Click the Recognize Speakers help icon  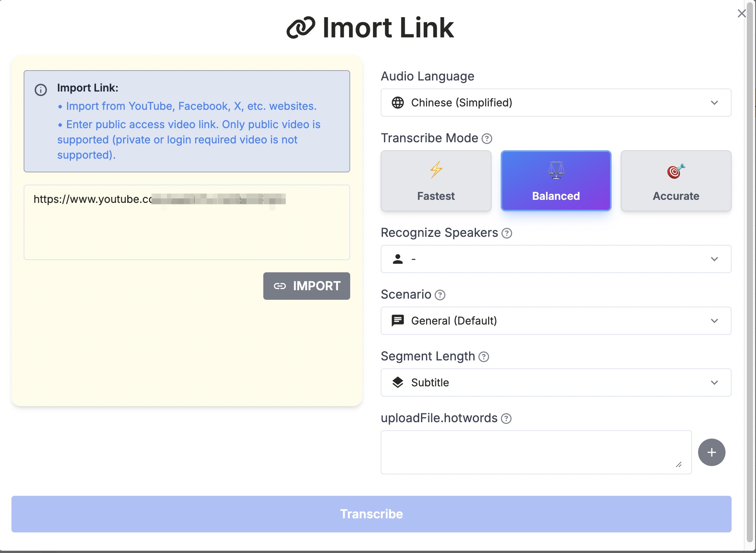506,233
